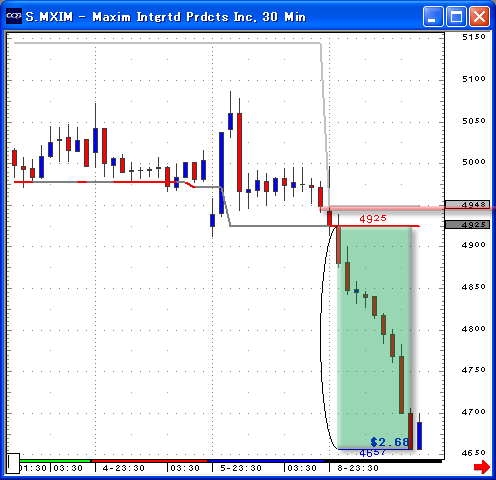Click the chart title S.MXIM Maxim Intgrtd Prdcts

tap(166, 17)
